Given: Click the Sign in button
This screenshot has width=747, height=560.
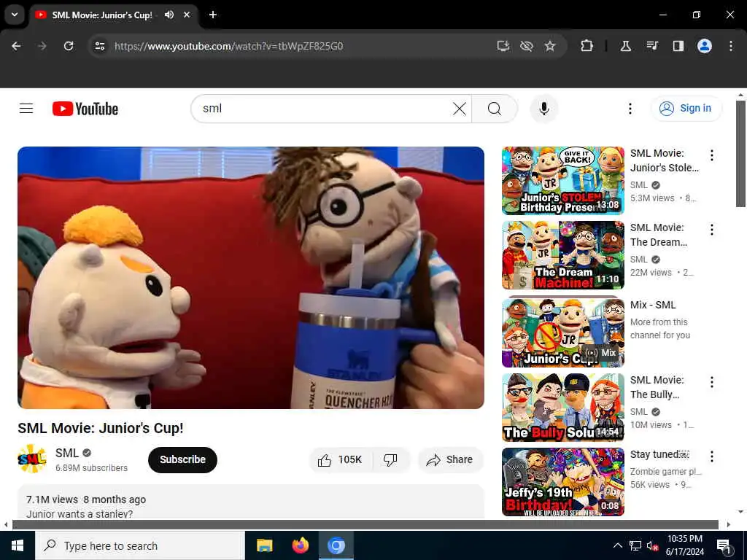Looking at the screenshot, I should coord(686,109).
